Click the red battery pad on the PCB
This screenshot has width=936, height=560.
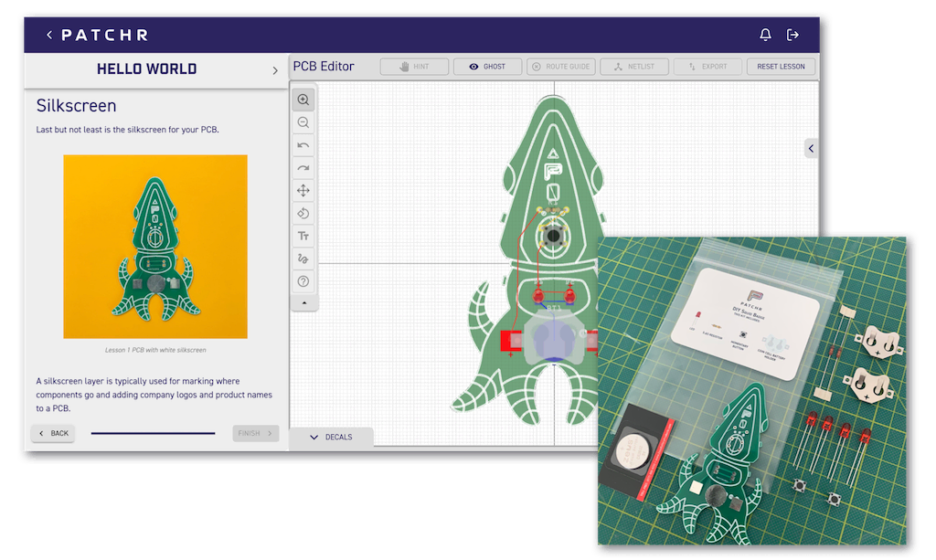tap(510, 341)
